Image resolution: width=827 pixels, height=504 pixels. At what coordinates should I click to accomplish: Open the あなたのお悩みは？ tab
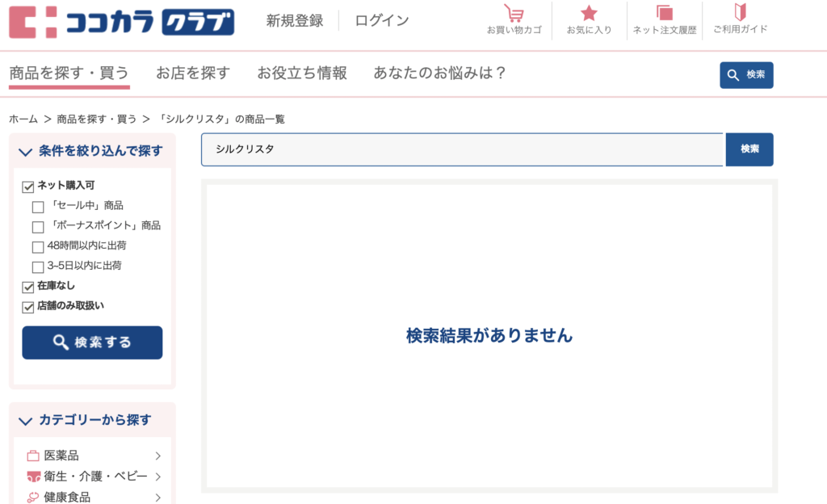tap(440, 73)
